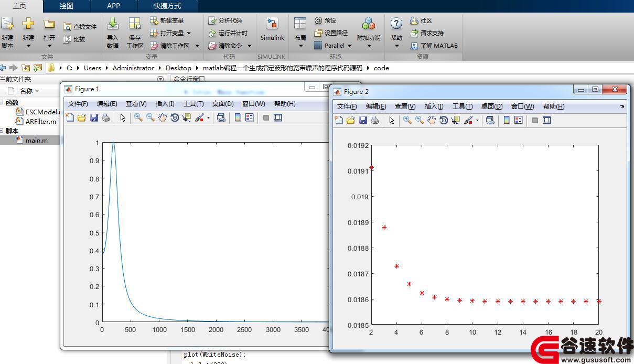Expand the Open Variable (打开变量) dropdown
The image size is (634, 364).
pyautogui.click(x=189, y=33)
